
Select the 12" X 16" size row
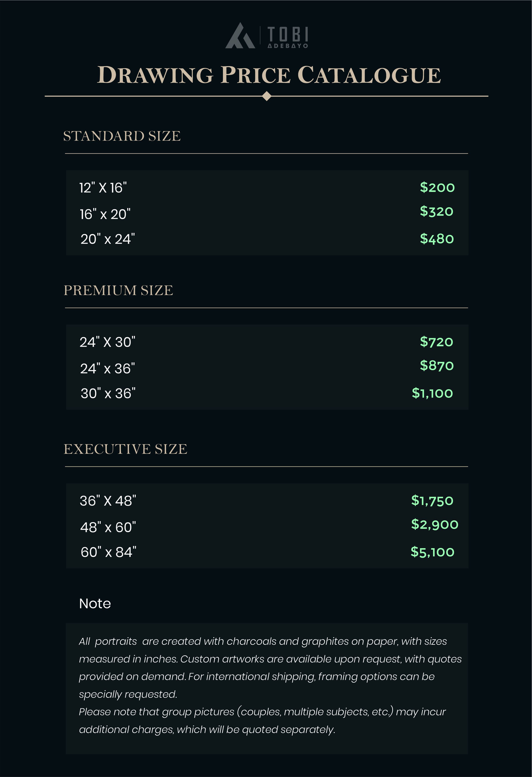coord(267,188)
